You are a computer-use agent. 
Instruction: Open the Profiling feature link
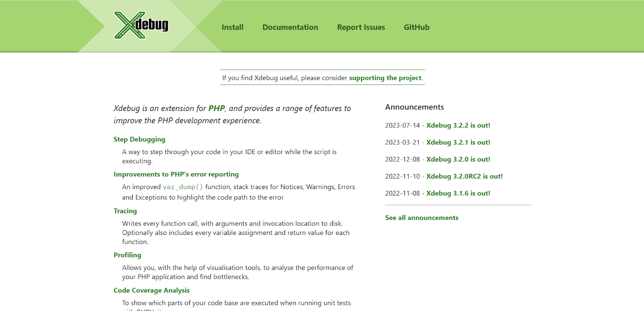(x=127, y=255)
